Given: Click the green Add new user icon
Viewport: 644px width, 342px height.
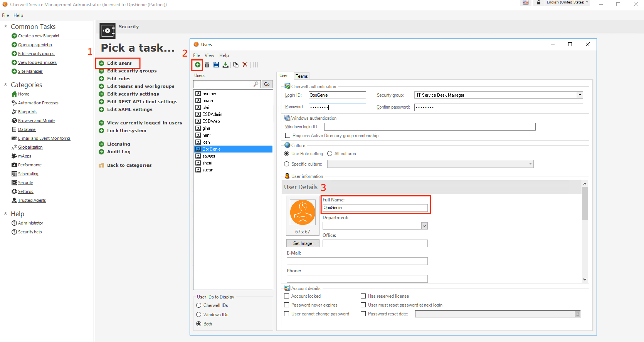Looking at the screenshot, I should pos(198,65).
